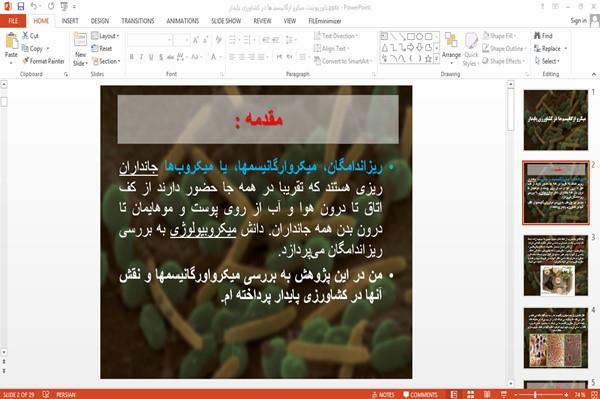
Task: Select the star shape in gallery
Action: tap(428, 59)
